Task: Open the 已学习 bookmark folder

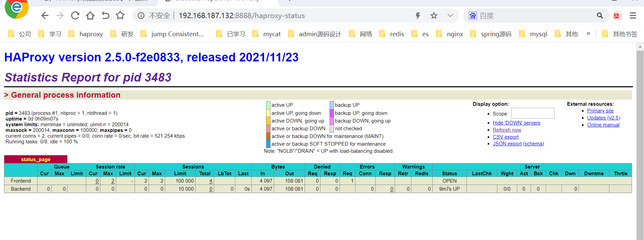Action: [x=231, y=34]
